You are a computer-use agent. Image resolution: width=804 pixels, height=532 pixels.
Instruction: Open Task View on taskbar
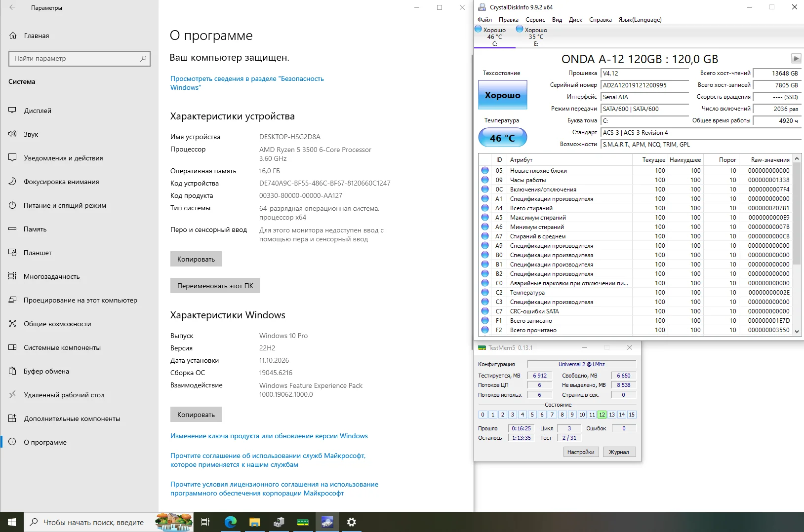205,522
